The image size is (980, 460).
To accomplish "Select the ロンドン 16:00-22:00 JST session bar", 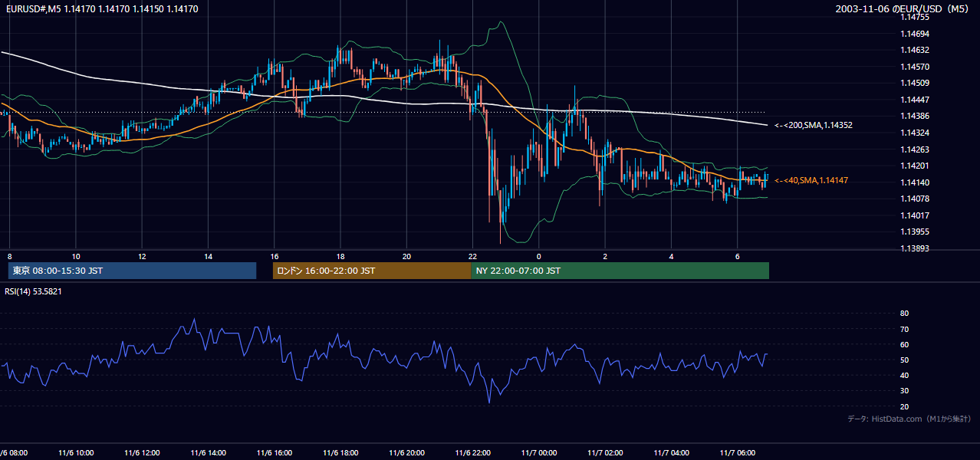I will click(372, 271).
